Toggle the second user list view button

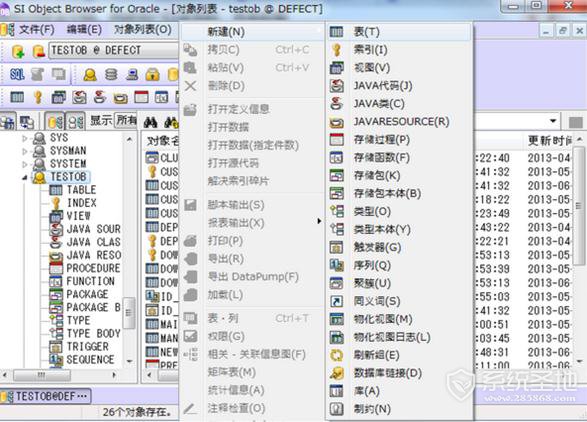click(x=76, y=121)
